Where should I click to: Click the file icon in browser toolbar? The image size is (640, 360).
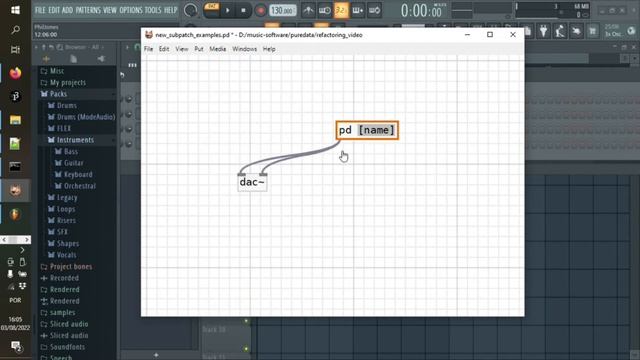click(x=73, y=59)
